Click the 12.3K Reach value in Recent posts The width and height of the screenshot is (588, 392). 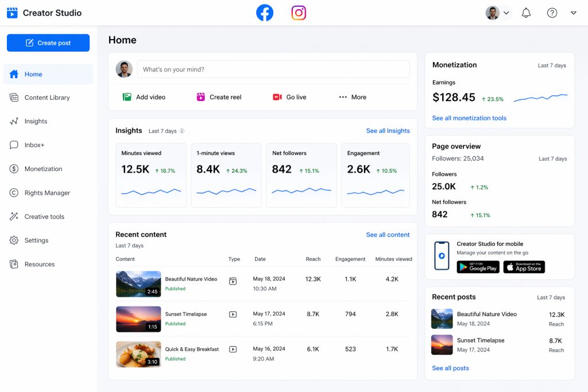tap(556, 315)
